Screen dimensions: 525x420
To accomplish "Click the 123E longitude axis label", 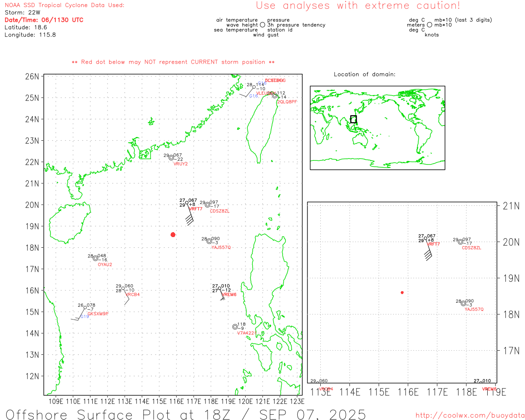I will [297, 401].
